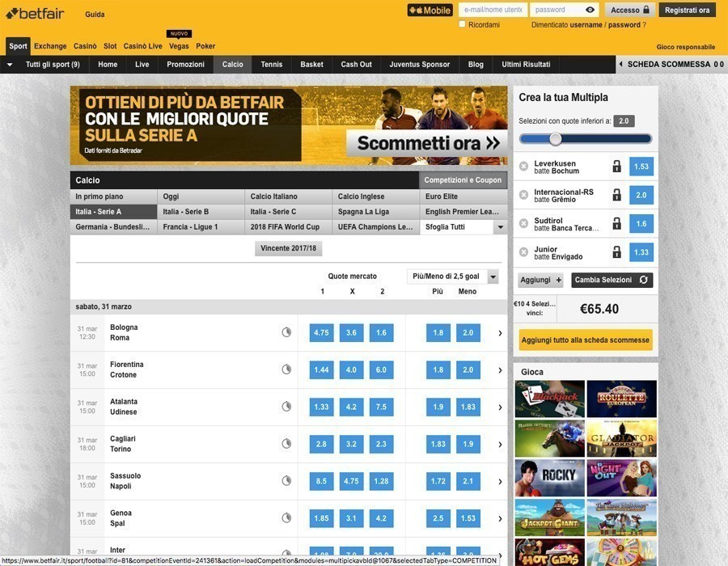This screenshot has height=566, width=728.
Task: Switch to the Exchange tab
Action: [x=50, y=46]
